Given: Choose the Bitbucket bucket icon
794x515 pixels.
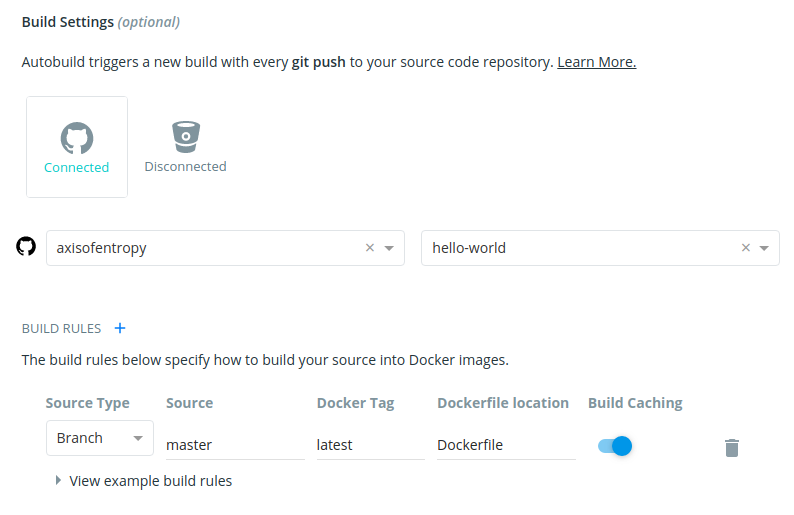Looking at the screenshot, I should pyautogui.click(x=185, y=136).
